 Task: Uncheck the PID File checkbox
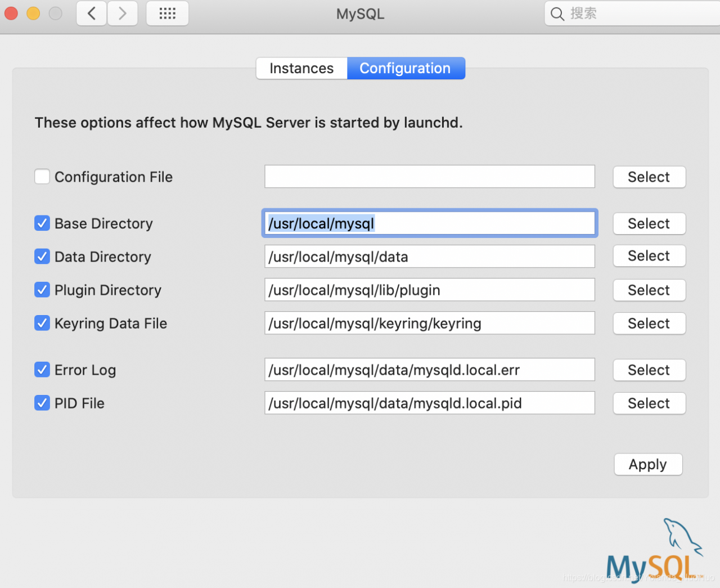(42, 403)
